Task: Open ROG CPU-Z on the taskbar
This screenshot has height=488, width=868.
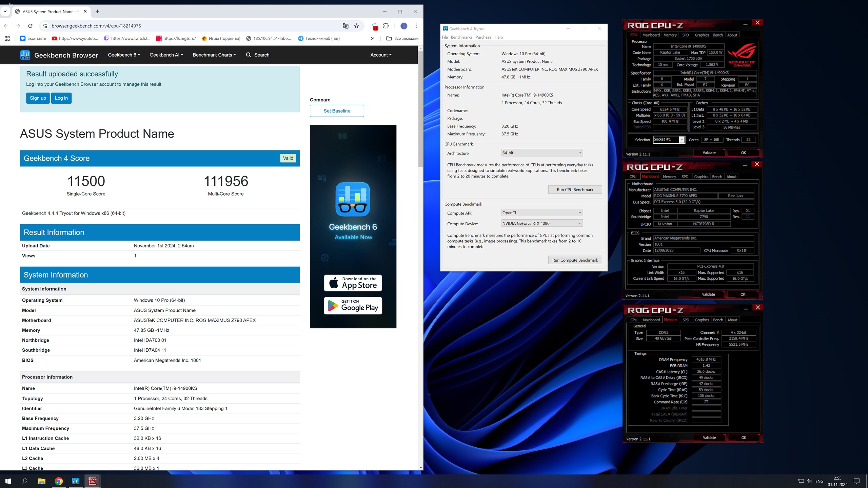Action: tap(93, 481)
